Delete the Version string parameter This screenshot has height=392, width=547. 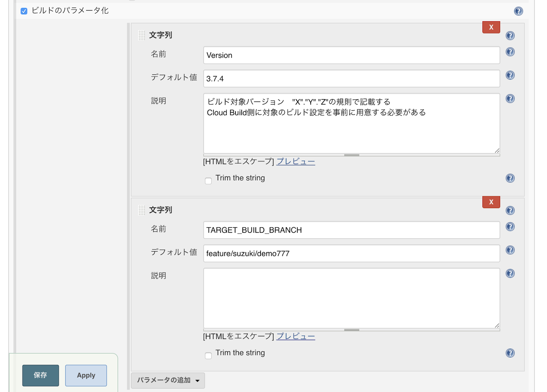coord(491,27)
